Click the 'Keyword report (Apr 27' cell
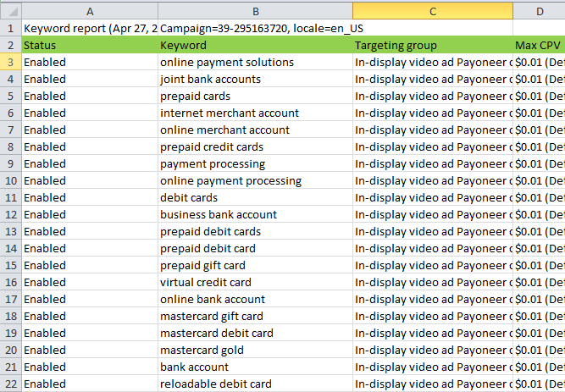This screenshot has height=392, width=565. [x=90, y=28]
